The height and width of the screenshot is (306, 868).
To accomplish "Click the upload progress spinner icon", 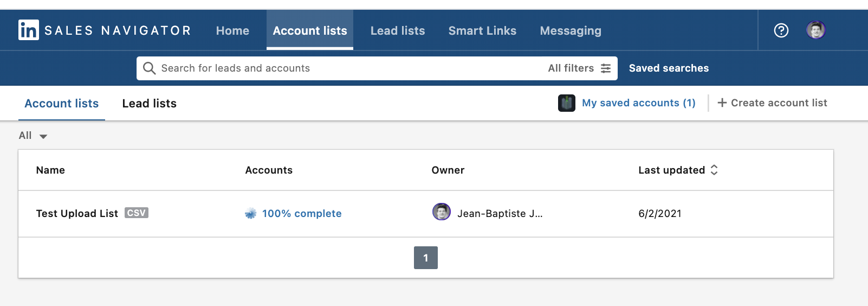I will coord(250,214).
